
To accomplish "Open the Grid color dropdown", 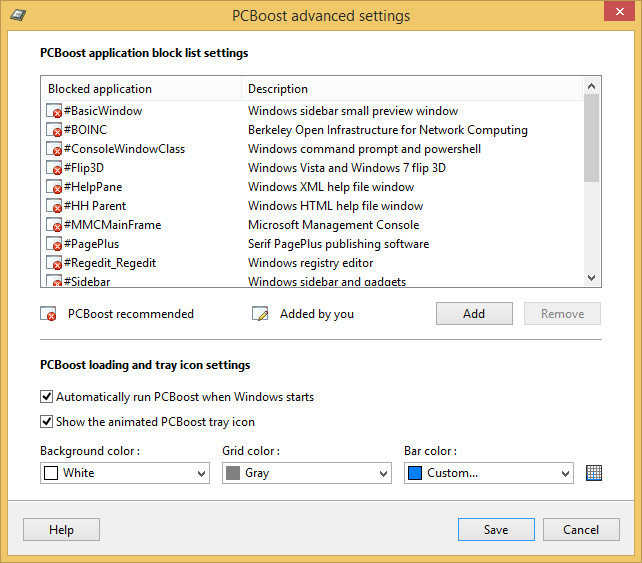I will (x=307, y=473).
